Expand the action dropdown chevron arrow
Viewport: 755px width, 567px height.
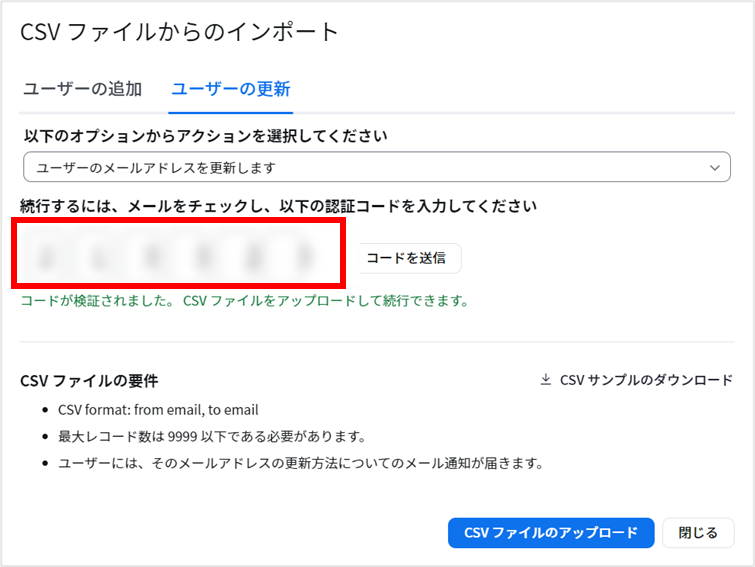715,168
